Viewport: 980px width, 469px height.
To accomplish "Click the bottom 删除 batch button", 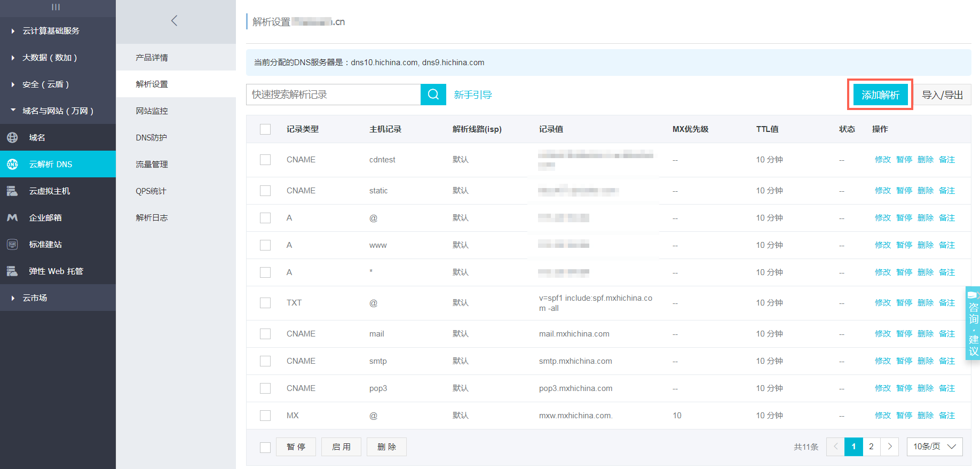I will point(386,447).
